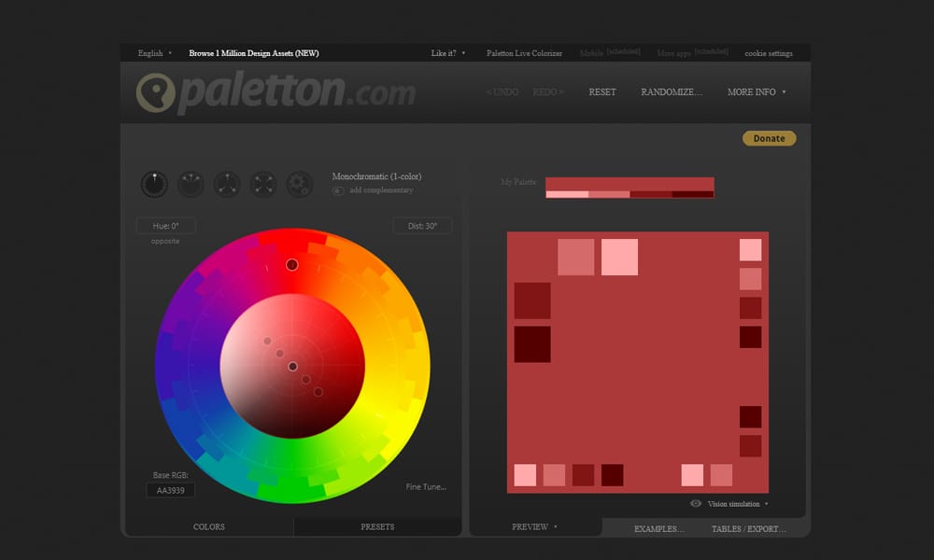This screenshot has height=560, width=934.
Task: Click the Vision simulation eye icon
Action: (695, 503)
